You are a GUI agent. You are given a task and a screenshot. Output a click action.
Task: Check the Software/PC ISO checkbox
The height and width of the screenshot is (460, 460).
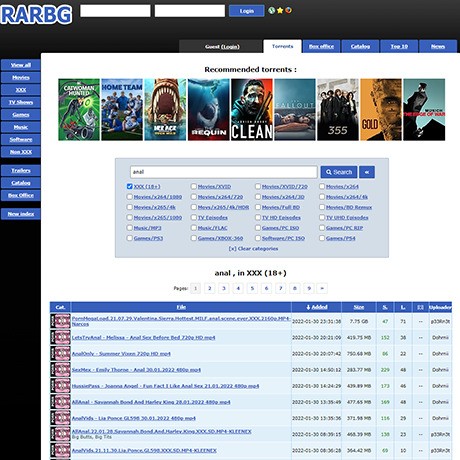pos(258,238)
